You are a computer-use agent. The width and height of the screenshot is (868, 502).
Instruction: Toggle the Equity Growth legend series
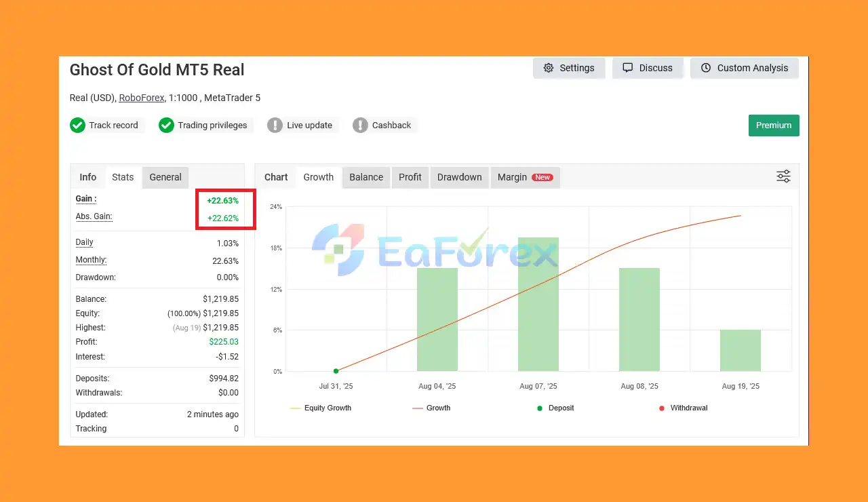320,408
